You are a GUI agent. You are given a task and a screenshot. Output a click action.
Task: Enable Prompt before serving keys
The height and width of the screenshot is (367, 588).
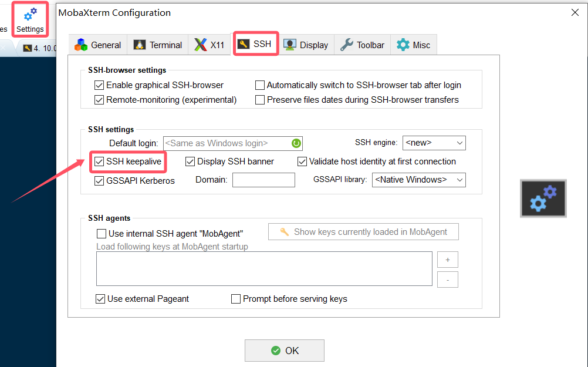pyautogui.click(x=236, y=299)
